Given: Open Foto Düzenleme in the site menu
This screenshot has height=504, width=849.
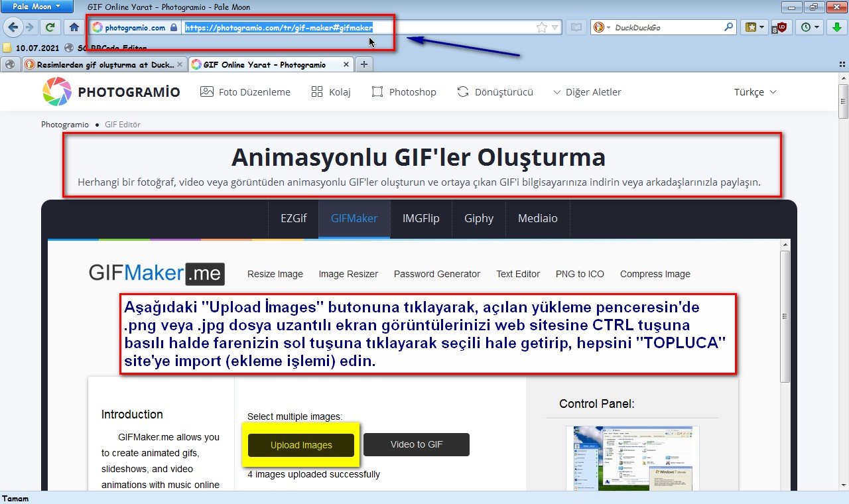Looking at the screenshot, I should point(245,92).
